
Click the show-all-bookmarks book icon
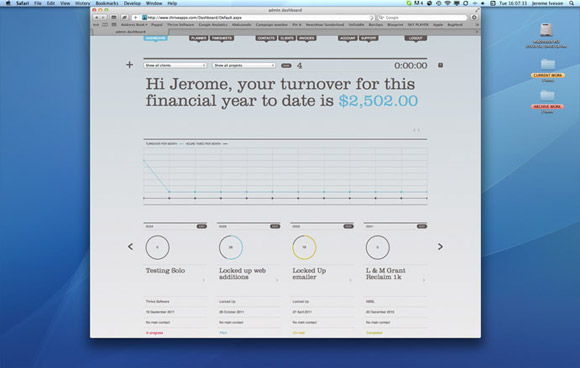coord(105,25)
